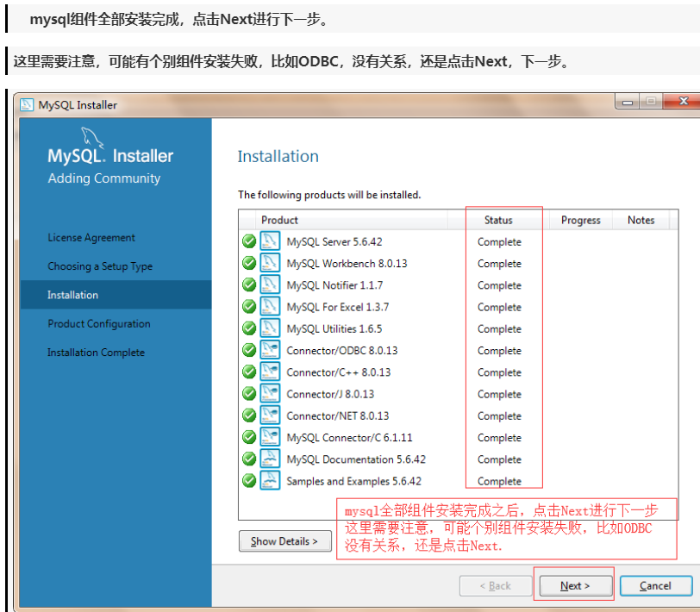Screen dimensions: 700x612
Task: Go to the License Agreement step
Action: 91,238
